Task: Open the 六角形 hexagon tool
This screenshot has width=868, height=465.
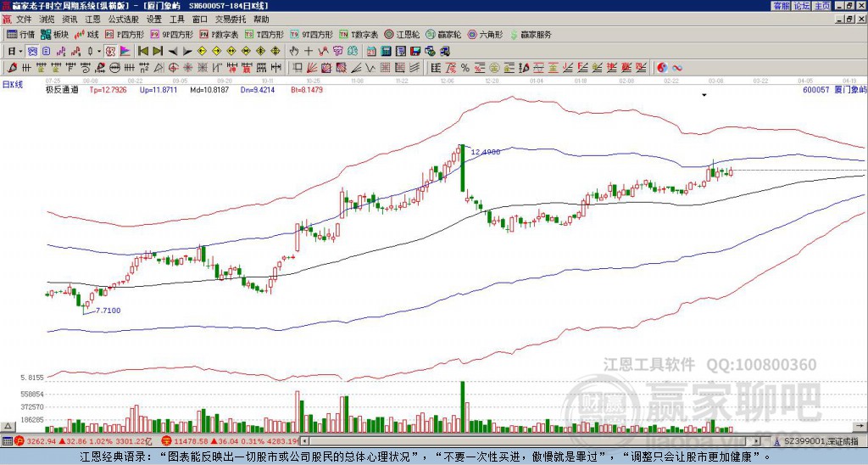Action: tap(485, 34)
